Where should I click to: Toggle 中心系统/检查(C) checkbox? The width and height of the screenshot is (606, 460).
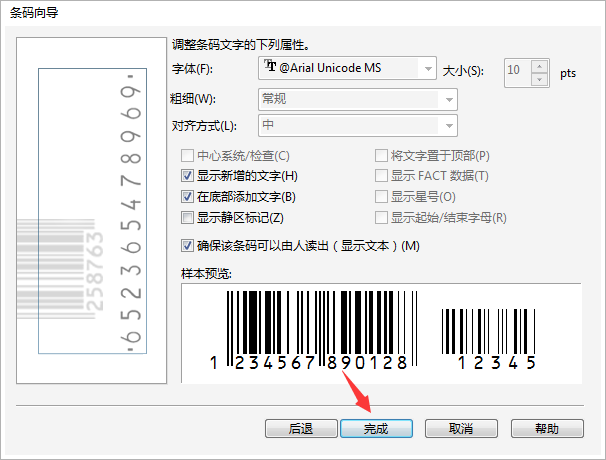[x=187, y=156]
